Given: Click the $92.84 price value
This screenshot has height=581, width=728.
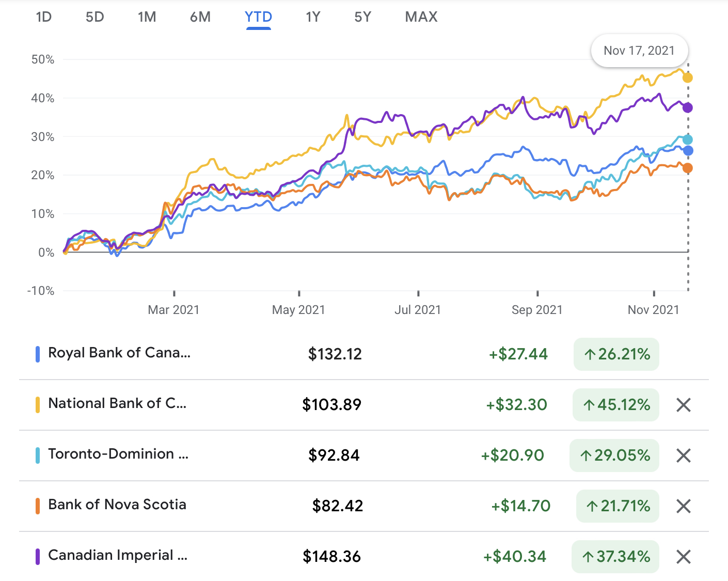Looking at the screenshot, I should [334, 456].
